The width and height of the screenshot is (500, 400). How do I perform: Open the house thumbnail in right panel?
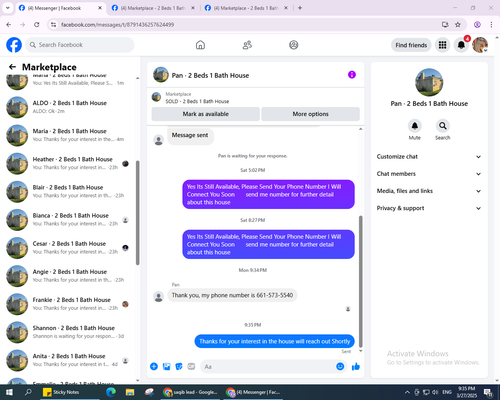point(429,82)
